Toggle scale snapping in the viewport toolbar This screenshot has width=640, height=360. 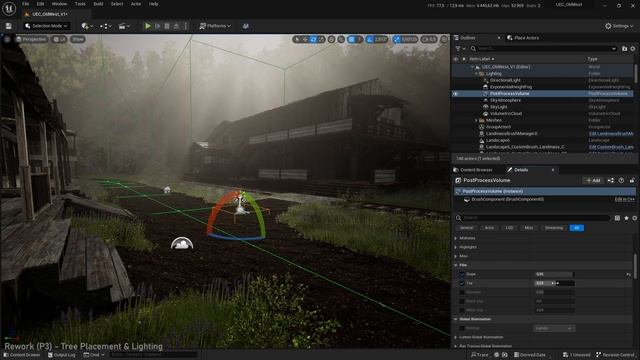(x=397, y=39)
